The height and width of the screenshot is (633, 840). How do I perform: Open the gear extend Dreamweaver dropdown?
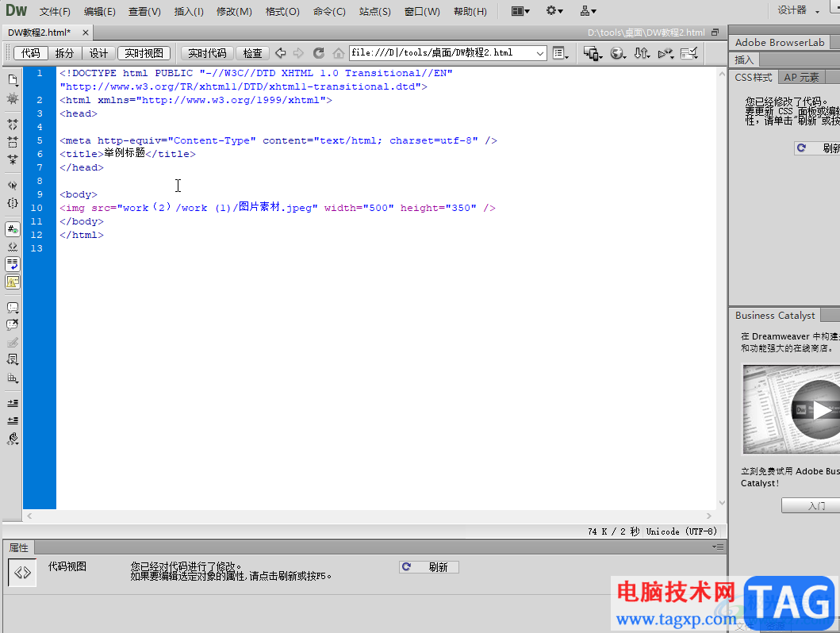[x=554, y=11]
